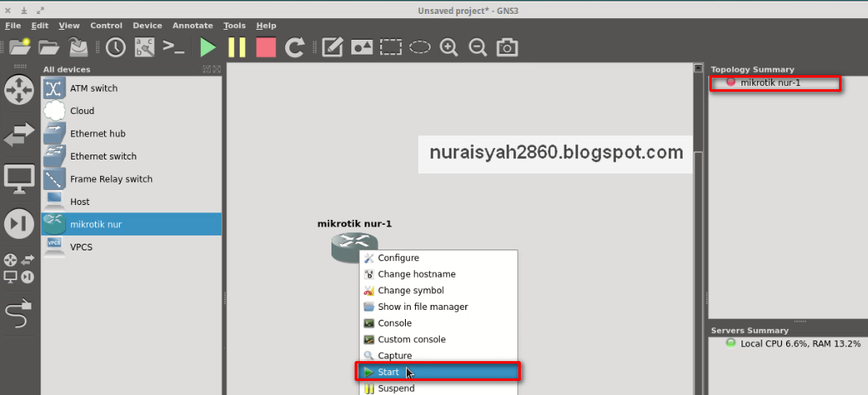Click the mikrotik nur-1 router on canvas
868x395 pixels.
(x=355, y=247)
